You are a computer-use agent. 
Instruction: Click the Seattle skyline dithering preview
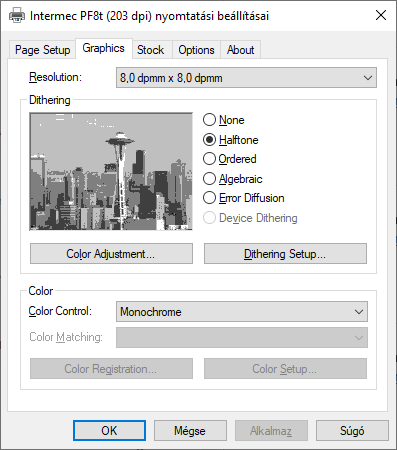[111, 171]
